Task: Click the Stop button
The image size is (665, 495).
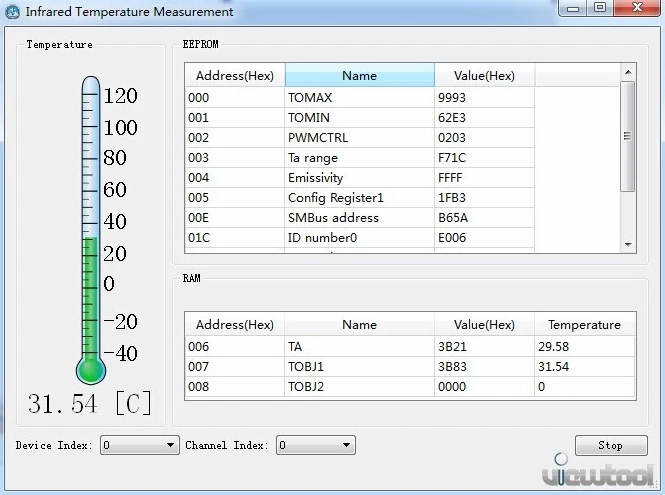Action: point(611,445)
